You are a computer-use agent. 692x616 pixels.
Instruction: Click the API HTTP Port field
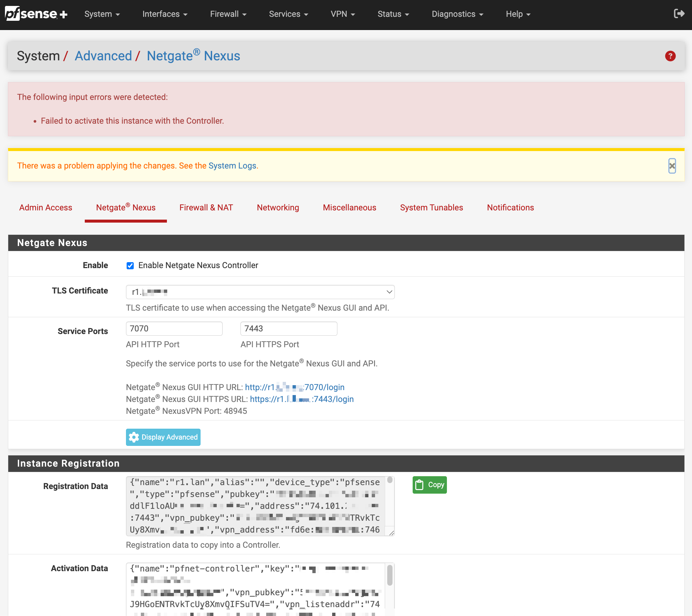(174, 329)
